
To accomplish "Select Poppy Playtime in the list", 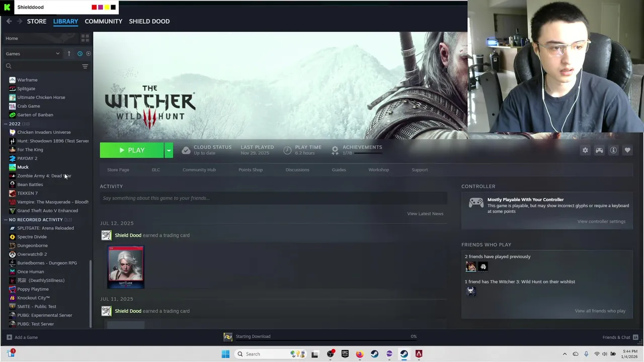I will (33, 289).
